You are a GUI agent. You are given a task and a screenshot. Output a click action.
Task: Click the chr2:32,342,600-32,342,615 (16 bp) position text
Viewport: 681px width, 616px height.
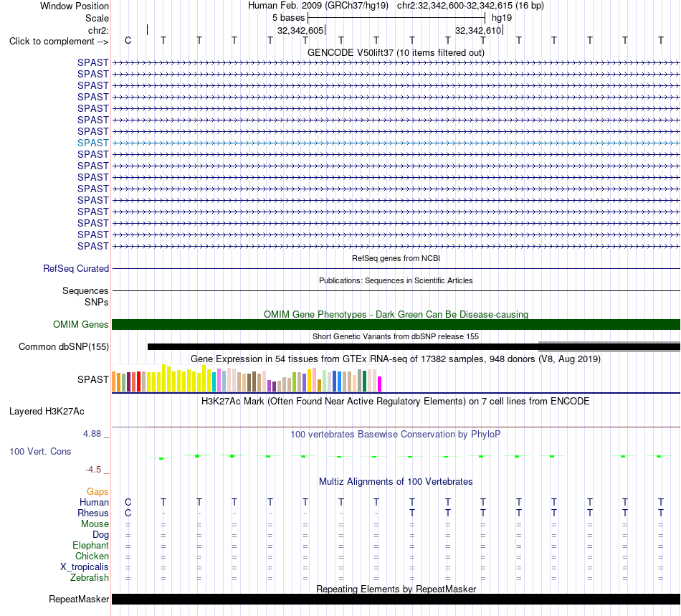coord(470,6)
